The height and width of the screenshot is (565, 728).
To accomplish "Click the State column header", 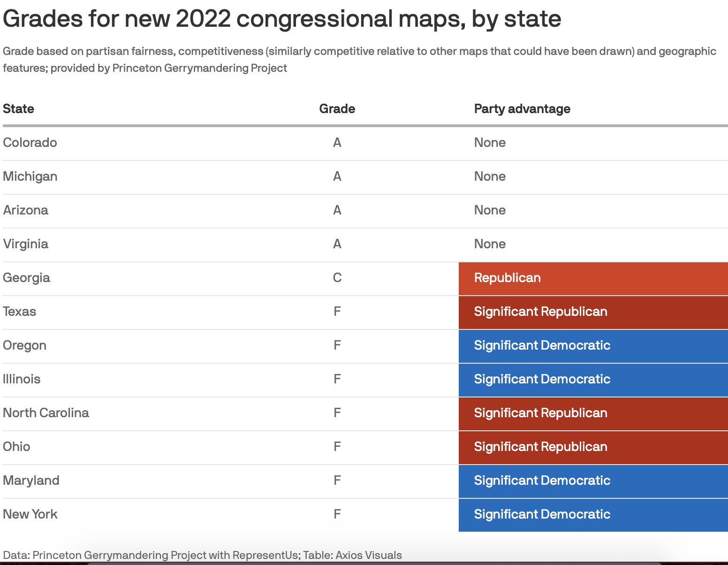I will pos(19,109).
